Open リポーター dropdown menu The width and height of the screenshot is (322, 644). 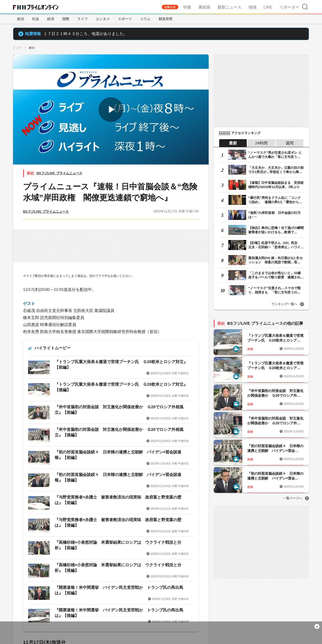point(289,7)
